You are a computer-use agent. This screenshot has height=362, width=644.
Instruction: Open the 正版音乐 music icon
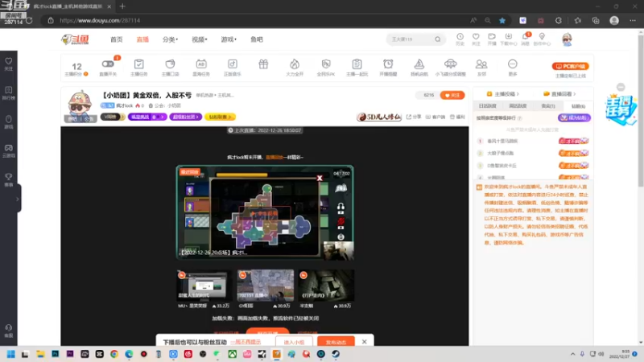pos(233,64)
